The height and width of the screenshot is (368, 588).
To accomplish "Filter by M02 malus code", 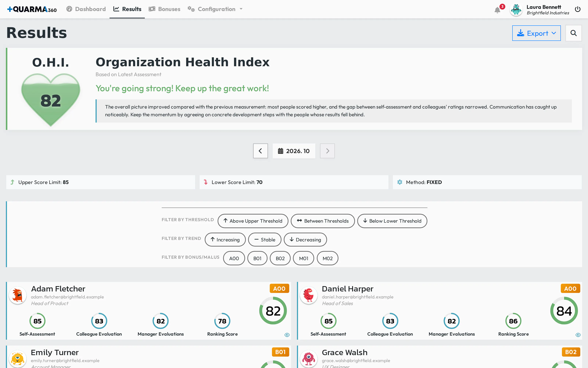I will pyautogui.click(x=327, y=258).
